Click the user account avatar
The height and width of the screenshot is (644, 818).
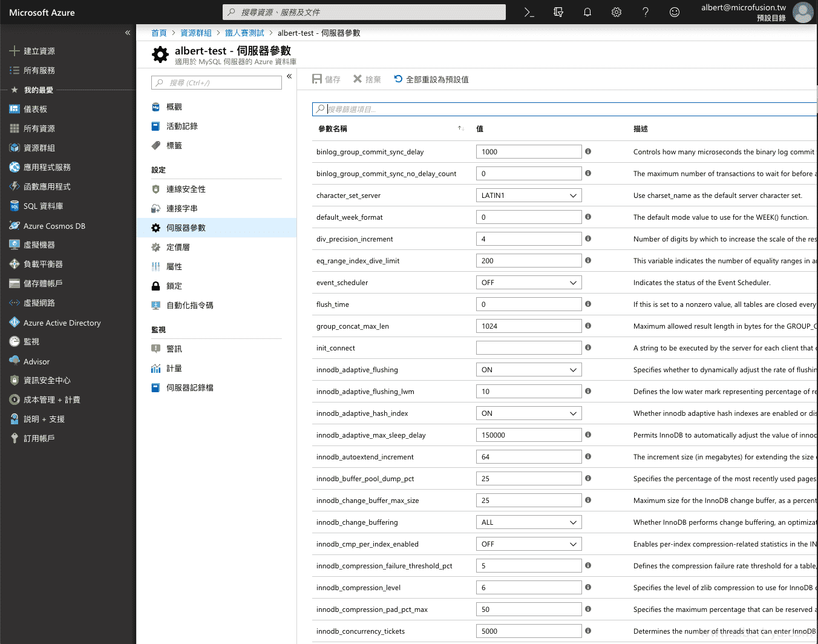click(803, 12)
